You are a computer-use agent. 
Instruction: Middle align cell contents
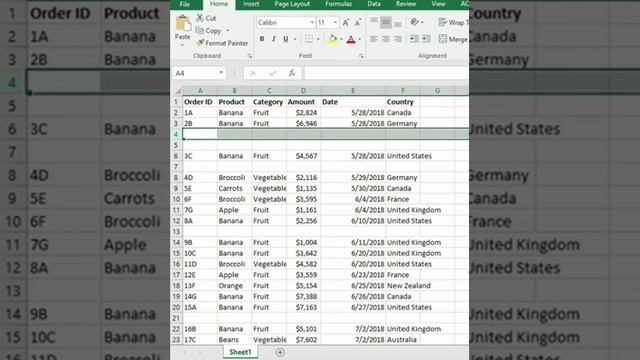click(386, 22)
